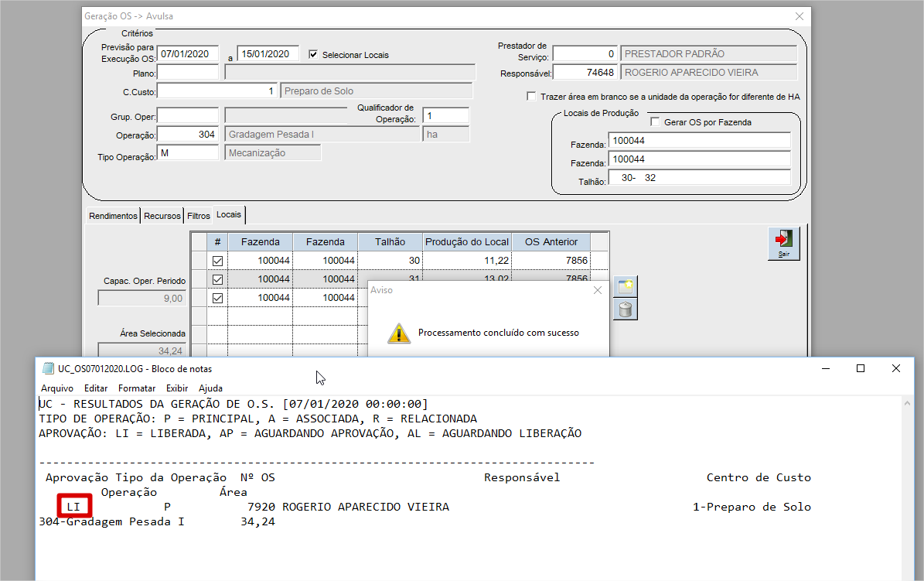924x581 pixels.
Task: Open the Arquivo menu in Notepad
Action: tap(57, 388)
